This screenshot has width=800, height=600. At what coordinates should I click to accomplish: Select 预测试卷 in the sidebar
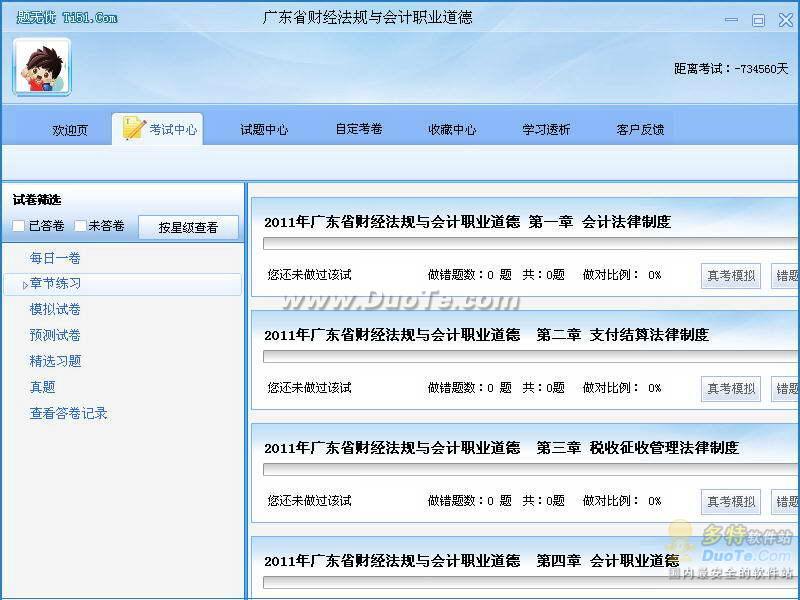pos(55,335)
